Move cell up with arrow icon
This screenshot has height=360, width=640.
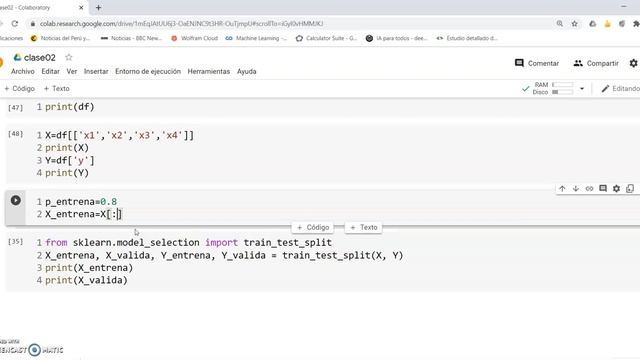(x=562, y=189)
